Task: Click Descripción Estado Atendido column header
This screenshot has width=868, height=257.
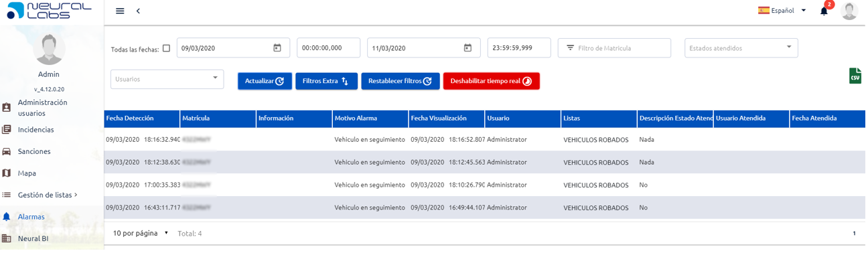Action: pos(675,118)
